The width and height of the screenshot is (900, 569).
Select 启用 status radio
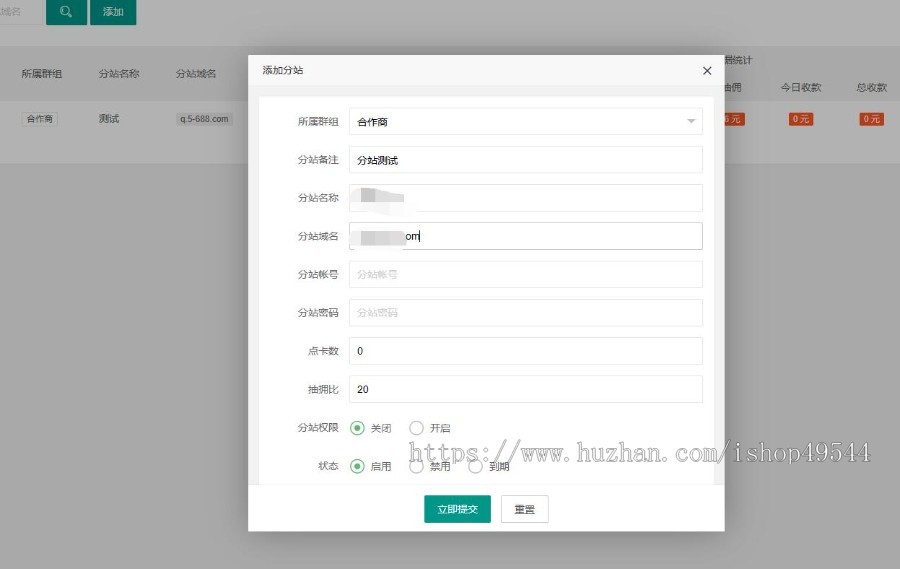point(357,466)
